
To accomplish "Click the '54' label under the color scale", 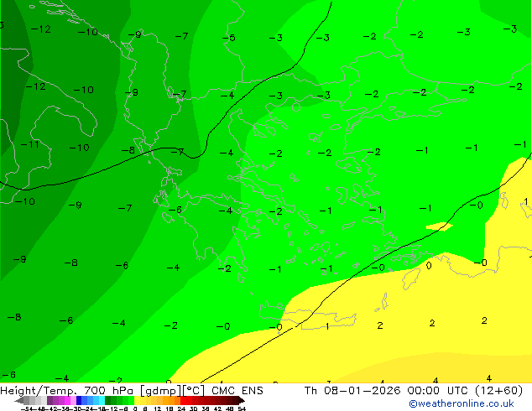I will pyautogui.click(x=242, y=408).
